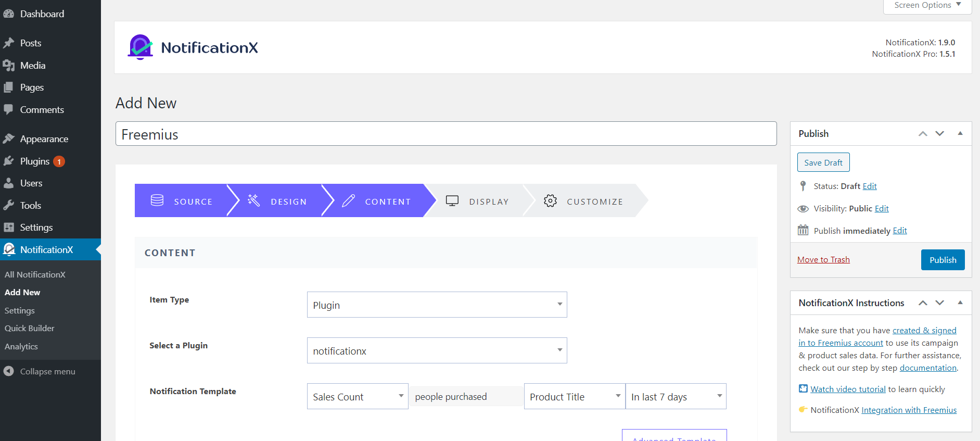This screenshot has width=980, height=441.
Task: Open the Sales Count template dropdown
Action: (x=358, y=396)
